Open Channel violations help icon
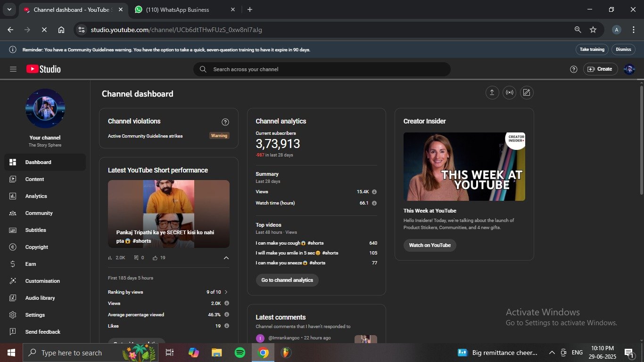Image resolution: width=644 pixels, height=362 pixels. [225, 122]
